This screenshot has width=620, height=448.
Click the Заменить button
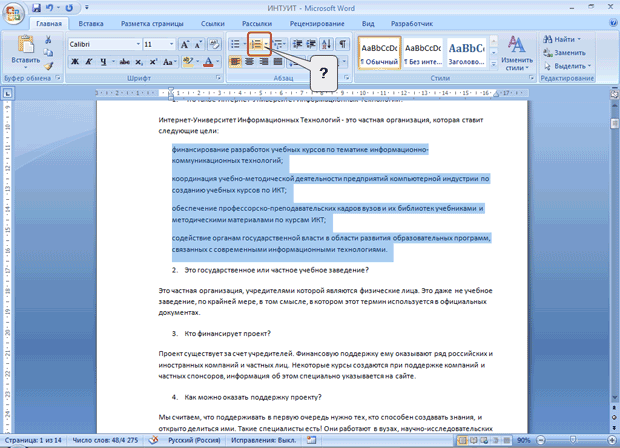564,53
